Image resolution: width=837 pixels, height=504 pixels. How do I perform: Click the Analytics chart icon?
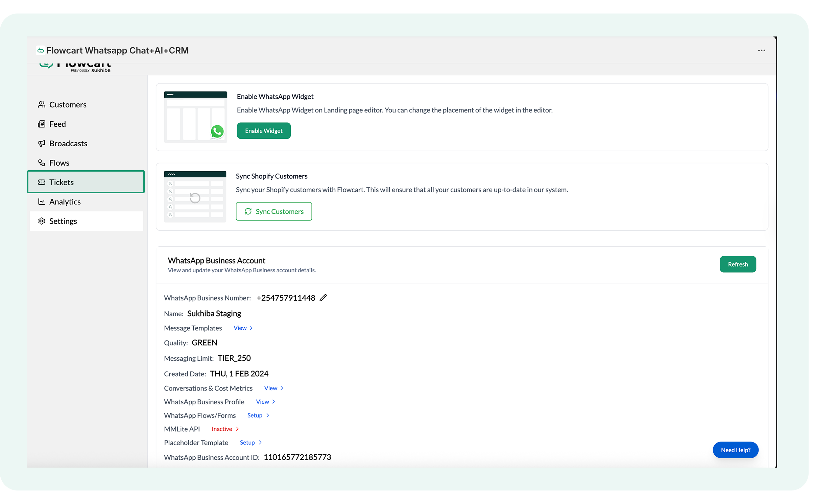[x=42, y=202]
